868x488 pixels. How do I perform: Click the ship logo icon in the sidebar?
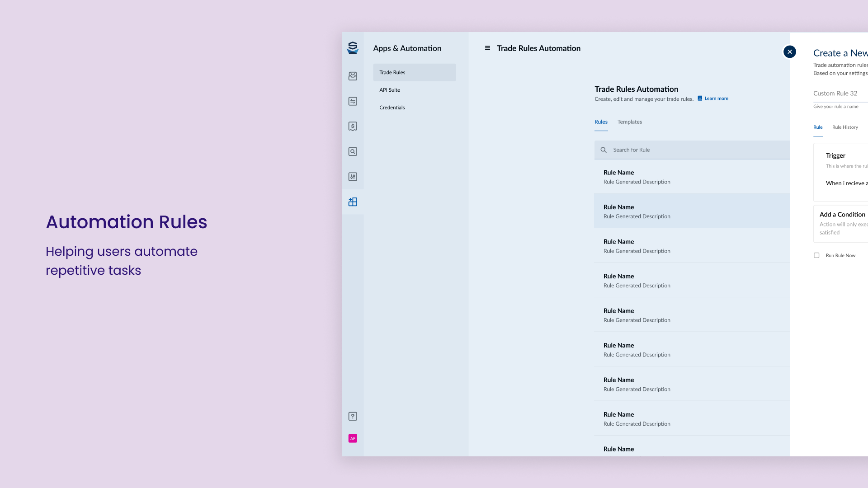click(x=353, y=48)
